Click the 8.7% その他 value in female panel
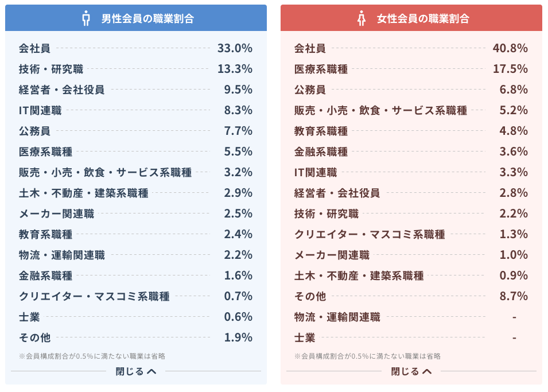548x392 pixels. [x=513, y=296]
